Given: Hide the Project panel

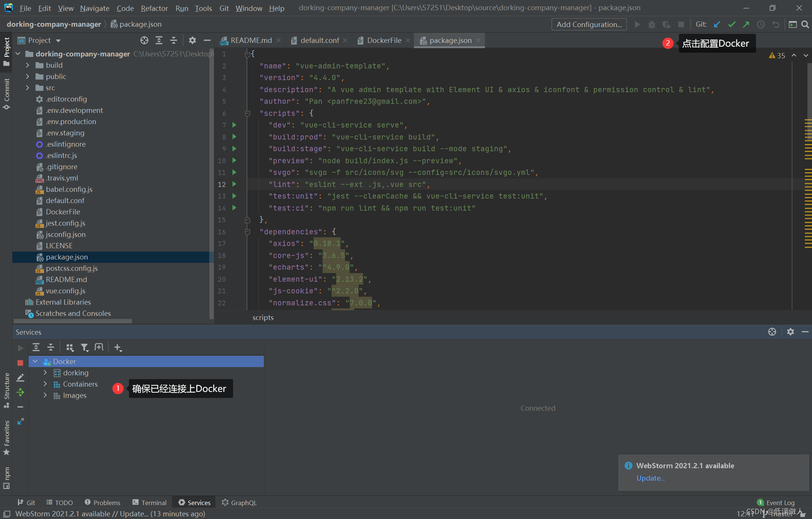Looking at the screenshot, I should coord(207,40).
